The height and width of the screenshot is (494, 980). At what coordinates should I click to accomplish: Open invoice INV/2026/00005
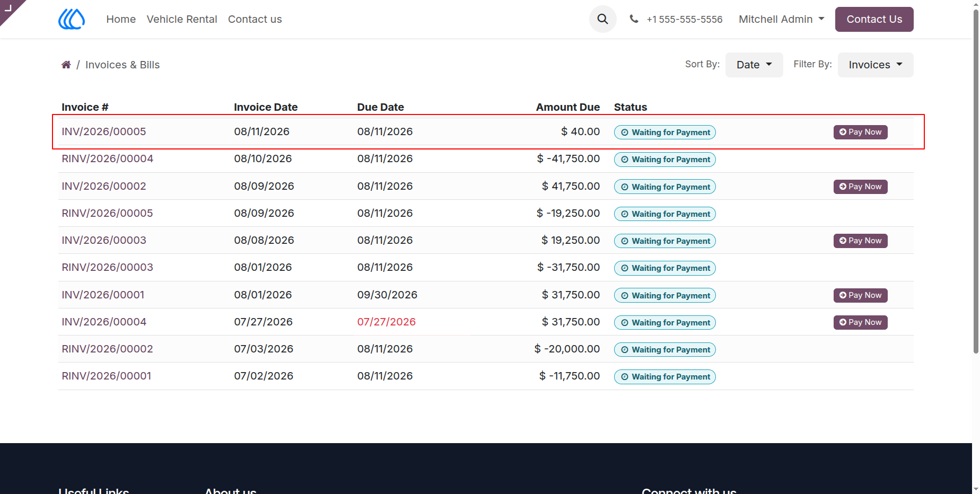(104, 131)
